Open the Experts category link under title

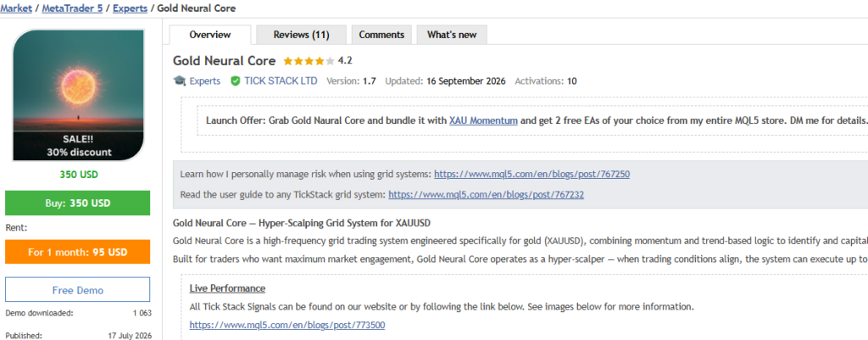pos(205,81)
